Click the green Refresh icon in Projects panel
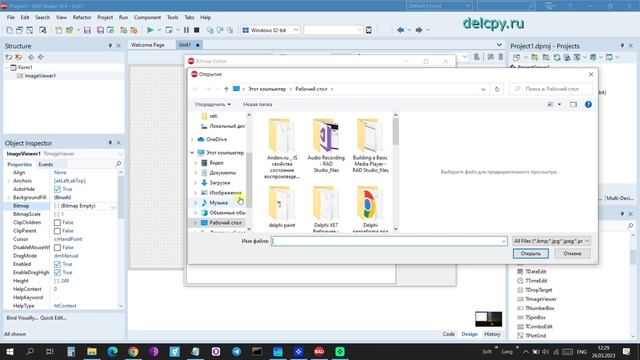 557,58
